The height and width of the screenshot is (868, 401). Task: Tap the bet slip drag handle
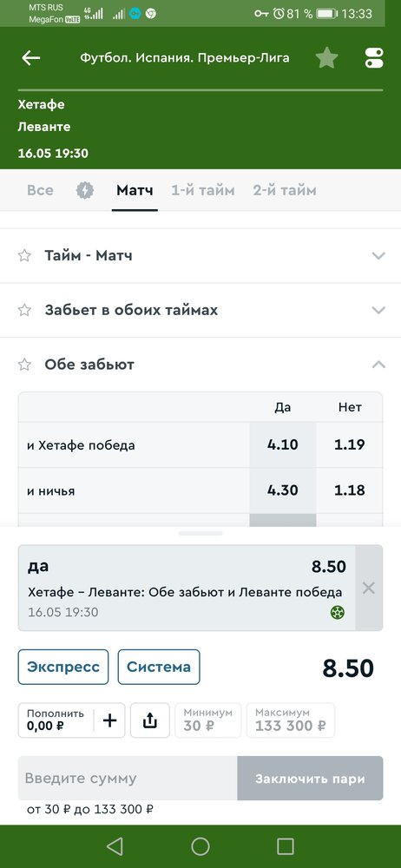click(x=200, y=534)
